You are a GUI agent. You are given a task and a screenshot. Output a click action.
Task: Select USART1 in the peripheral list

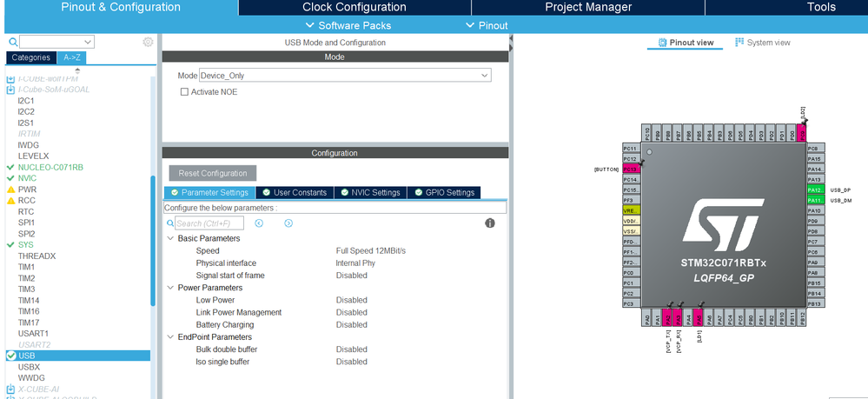pos(33,334)
